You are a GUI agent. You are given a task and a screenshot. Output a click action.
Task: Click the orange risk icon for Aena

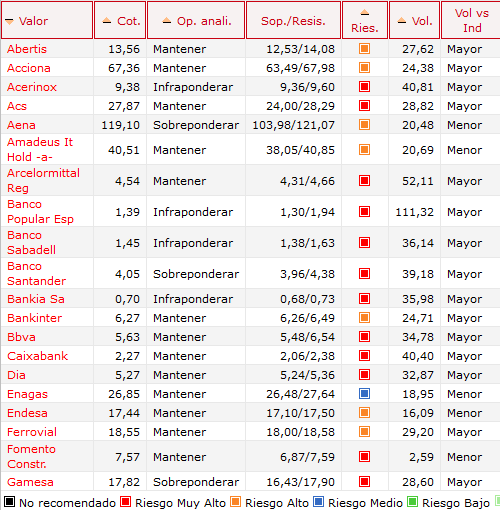point(364,125)
